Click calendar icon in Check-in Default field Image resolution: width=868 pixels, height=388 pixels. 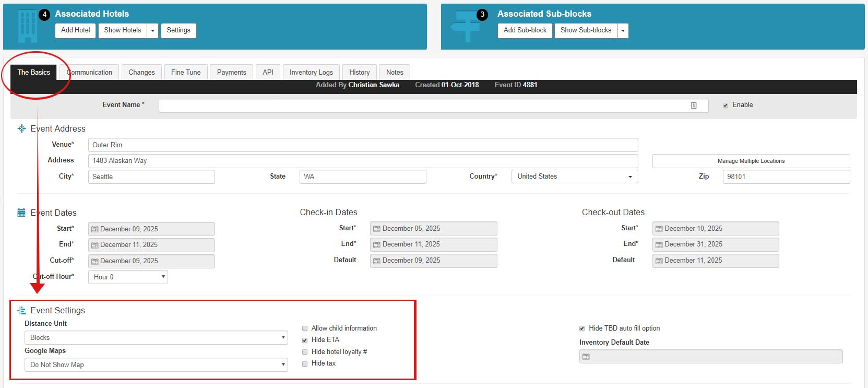point(377,261)
